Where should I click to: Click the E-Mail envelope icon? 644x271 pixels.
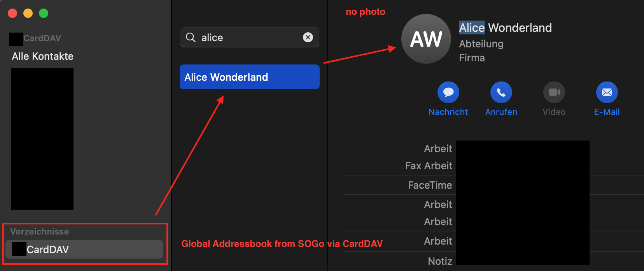(x=607, y=92)
